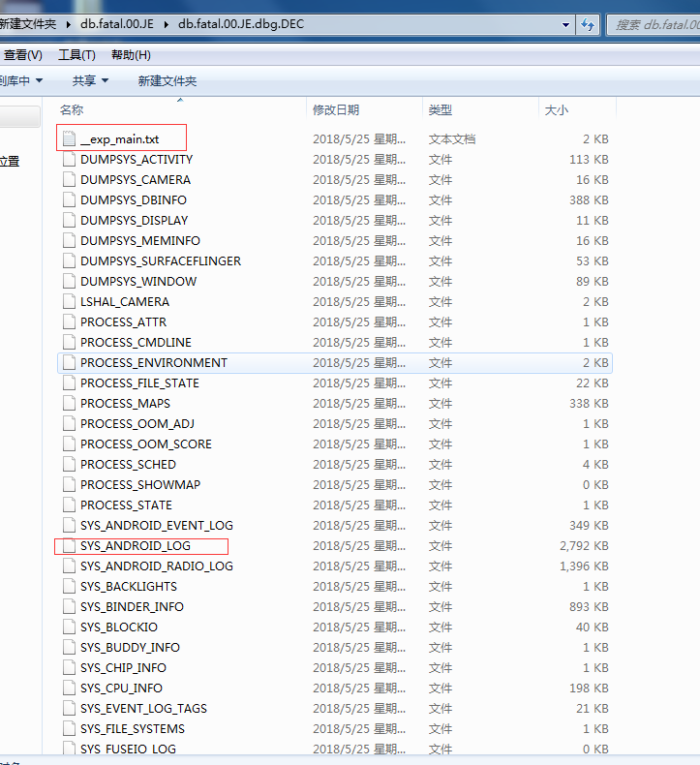Image resolution: width=700 pixels, height=765 pixels.
Task: Select the SYS_BLOCKIO file name
Action: [119, 627]
